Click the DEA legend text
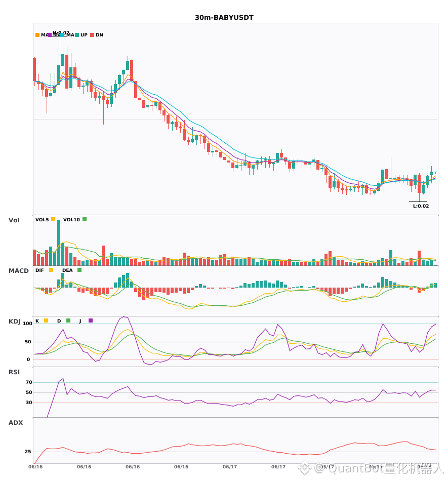 67,270
